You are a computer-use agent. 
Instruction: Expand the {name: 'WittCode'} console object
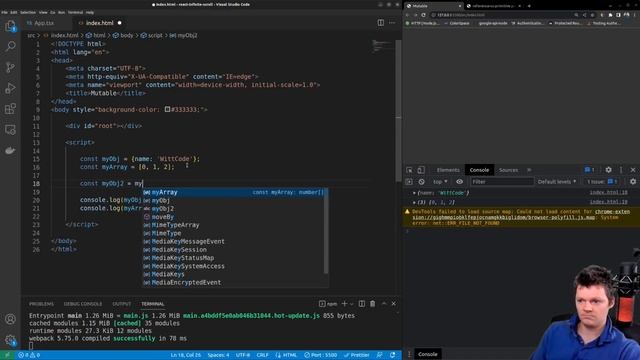coord(414,193)
